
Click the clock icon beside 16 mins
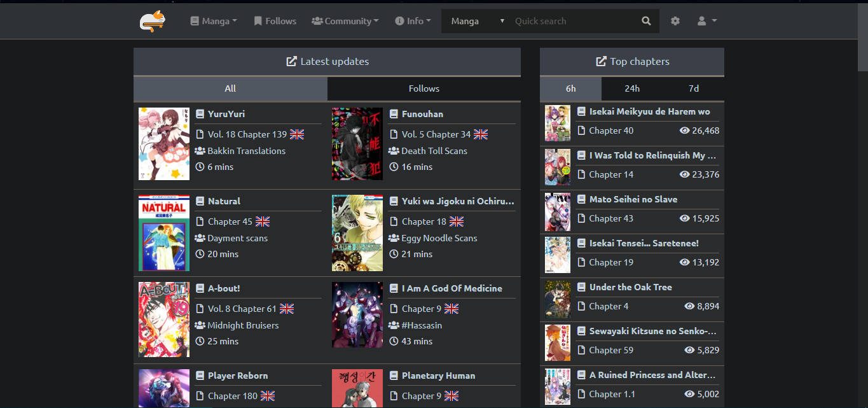394,167
